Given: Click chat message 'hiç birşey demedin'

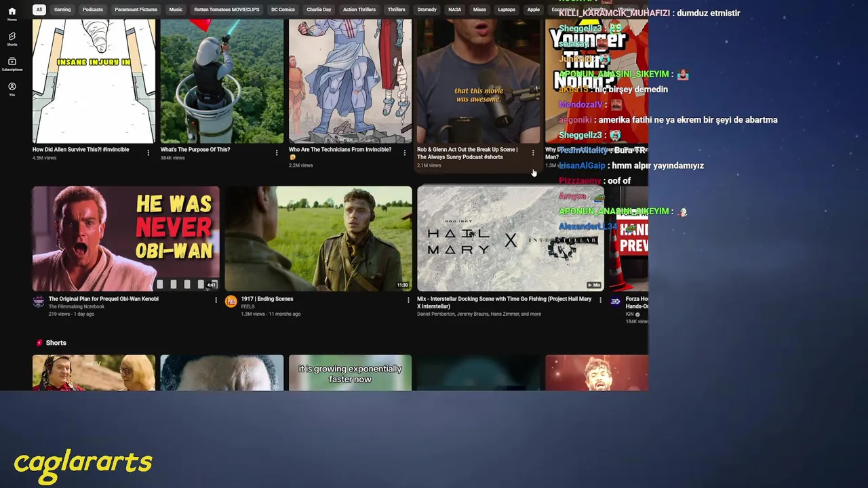Looking at the screenshot, I should coord(631,89).
